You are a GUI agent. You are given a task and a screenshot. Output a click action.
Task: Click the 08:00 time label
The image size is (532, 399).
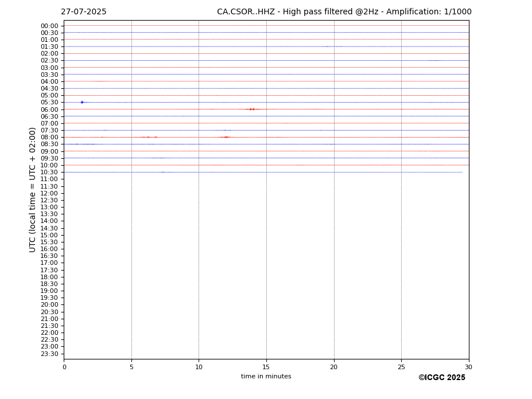(x=49, y=137)
